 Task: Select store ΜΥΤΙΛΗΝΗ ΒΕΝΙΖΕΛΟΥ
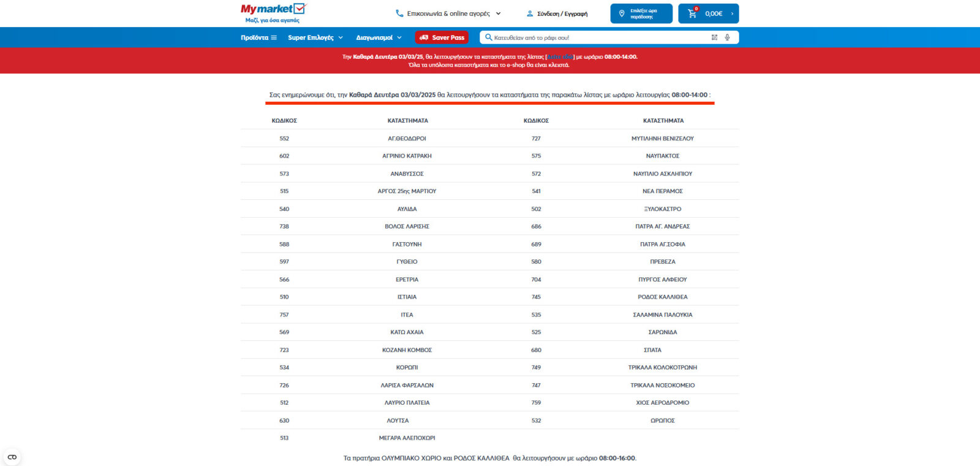[x=663, y=139]
